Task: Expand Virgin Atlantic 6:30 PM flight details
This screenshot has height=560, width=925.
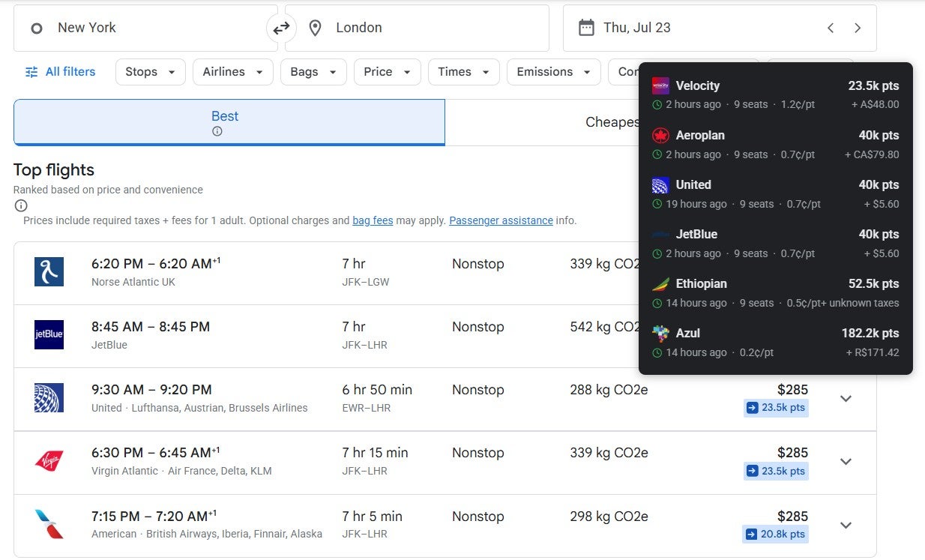Action: tap(846, 462)
